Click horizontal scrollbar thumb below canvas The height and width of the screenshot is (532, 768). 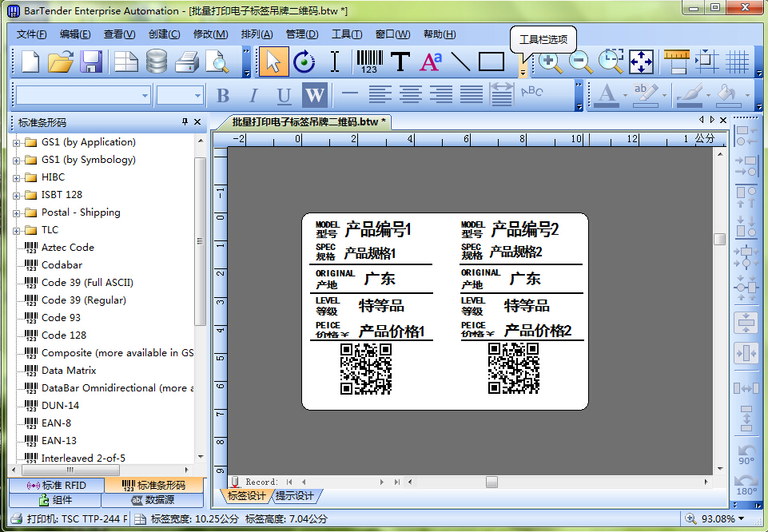(491, 482)
